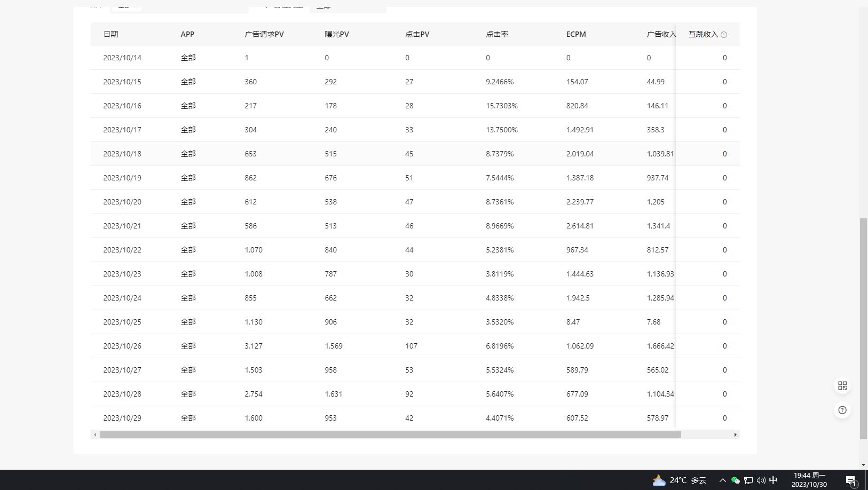Click the 2,754 ad request value
This screenshot has height=490, width=868.
coord(254,394)
